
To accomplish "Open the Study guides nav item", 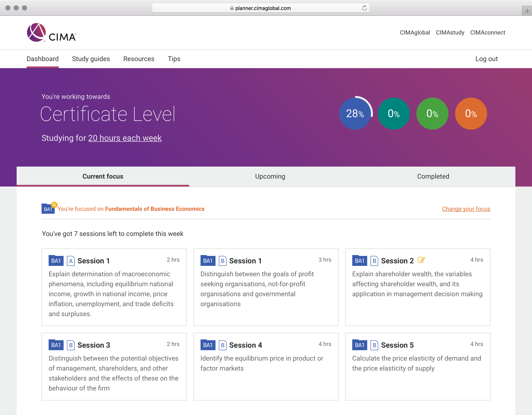I will (91, 59).
